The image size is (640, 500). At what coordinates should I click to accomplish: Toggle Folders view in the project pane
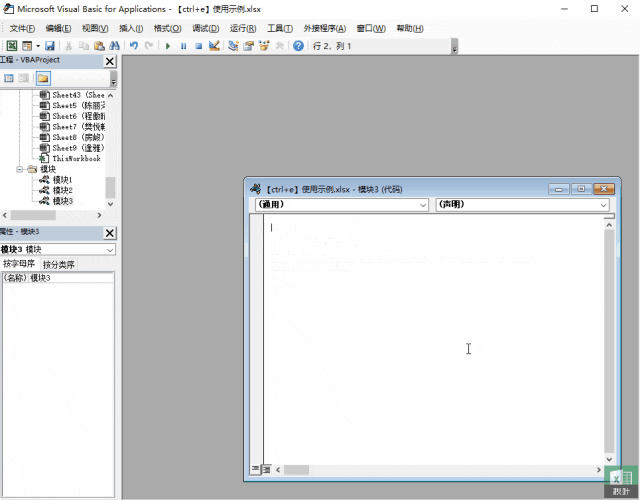pyautogui.click(x=43, y=78)
